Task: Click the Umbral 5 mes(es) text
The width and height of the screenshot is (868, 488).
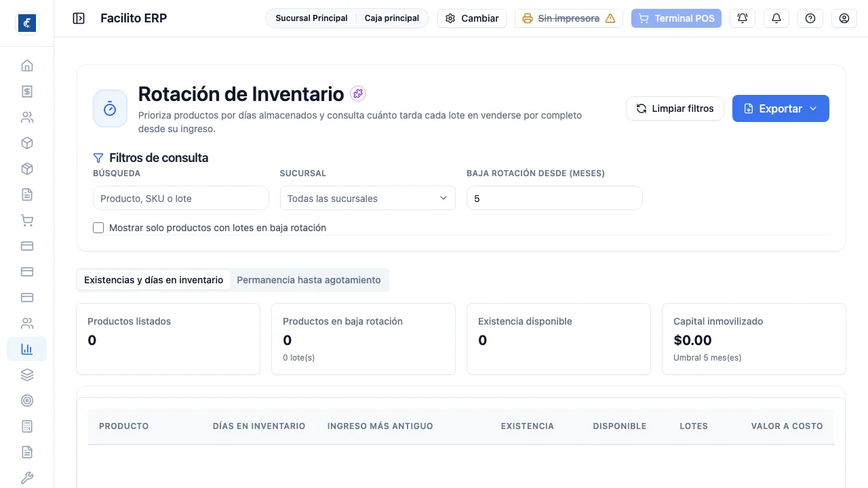Action: (707, 357)
